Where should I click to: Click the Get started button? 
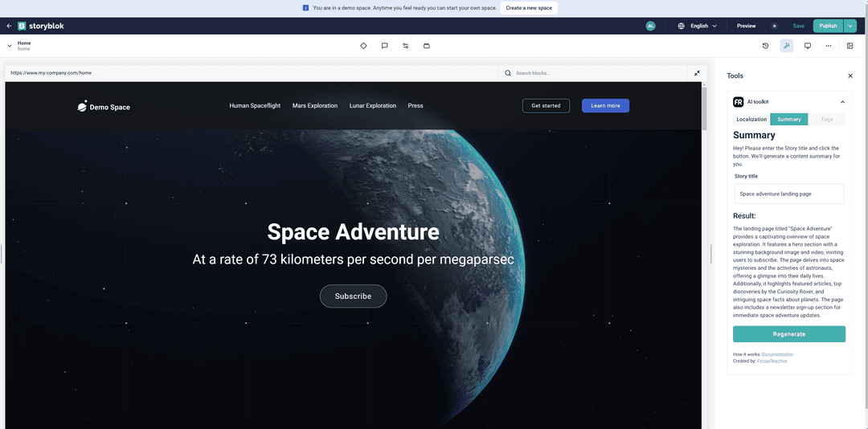546,106
